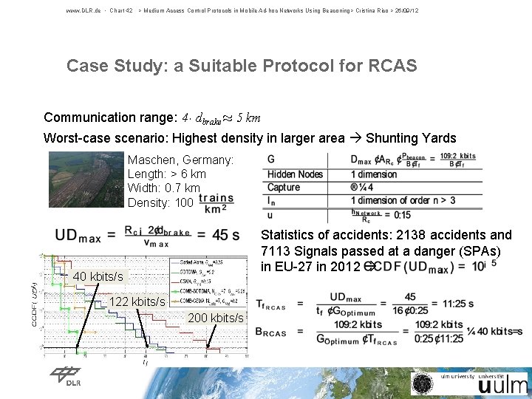Click the 'Medium Access Control Protocols' header text
The image size is (532, 399).
point(187,10)
